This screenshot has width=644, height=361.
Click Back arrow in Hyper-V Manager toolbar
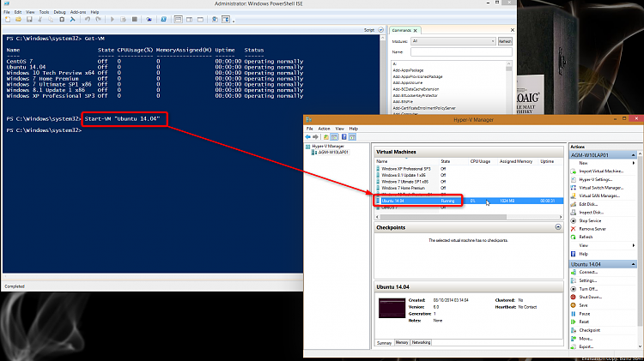pyautogui.click(x=308, y=137)
